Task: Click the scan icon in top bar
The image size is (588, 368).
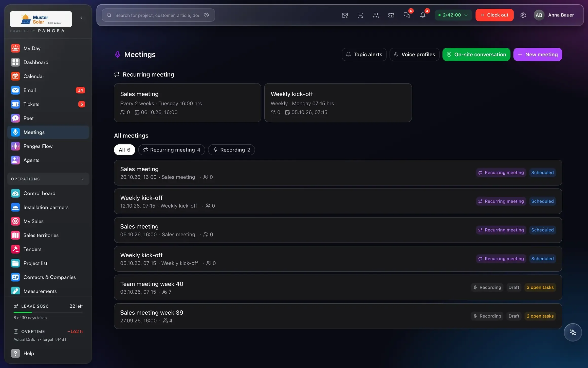Action: tap(360, 15)
